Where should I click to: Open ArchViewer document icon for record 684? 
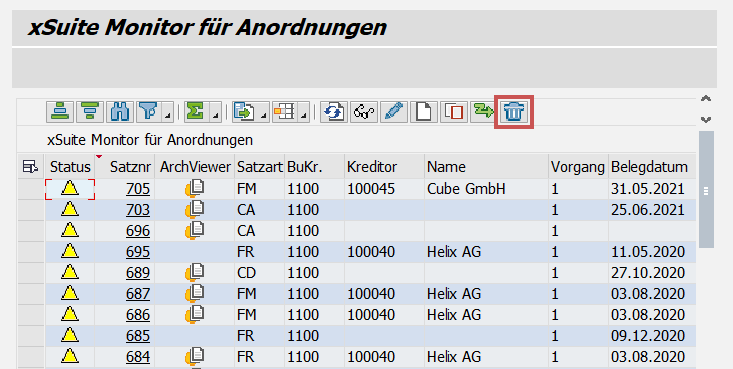[194, 356]
